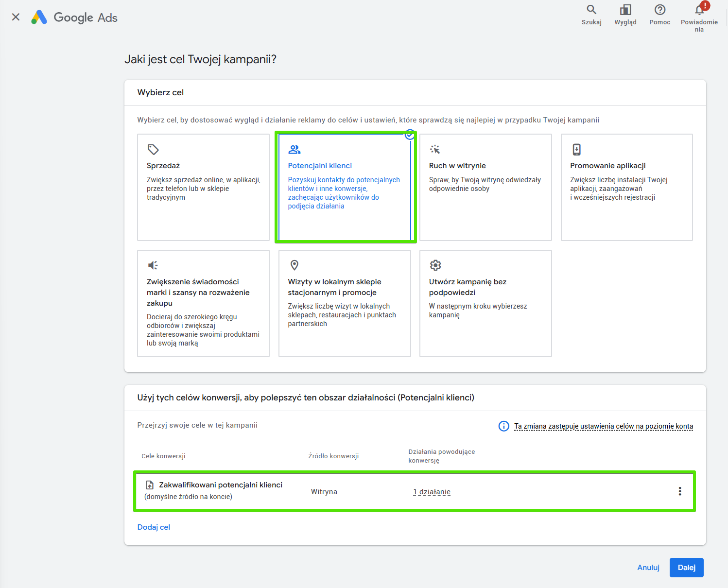Screen dimensions: 728x588
Task: Pick Zwiększenie świadomości marki goal
Action: click(x=203, y=303)
